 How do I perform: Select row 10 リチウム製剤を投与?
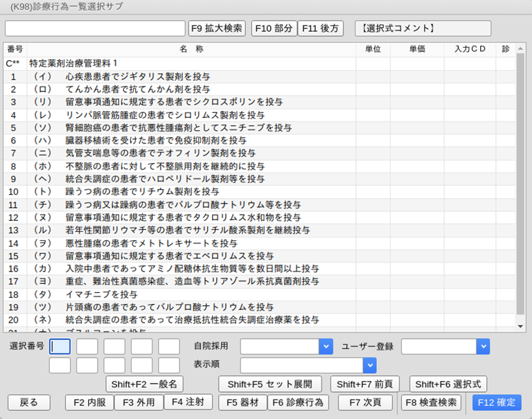pyautogui.click(x=142, y=191)
